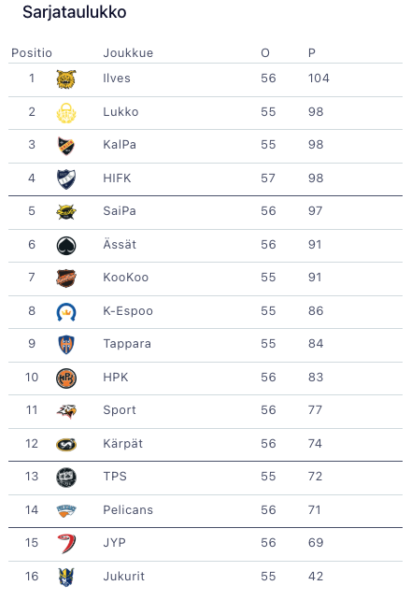Sort by Joukkue column header
This screenshot has width=411, height=600.
[128, 53]
